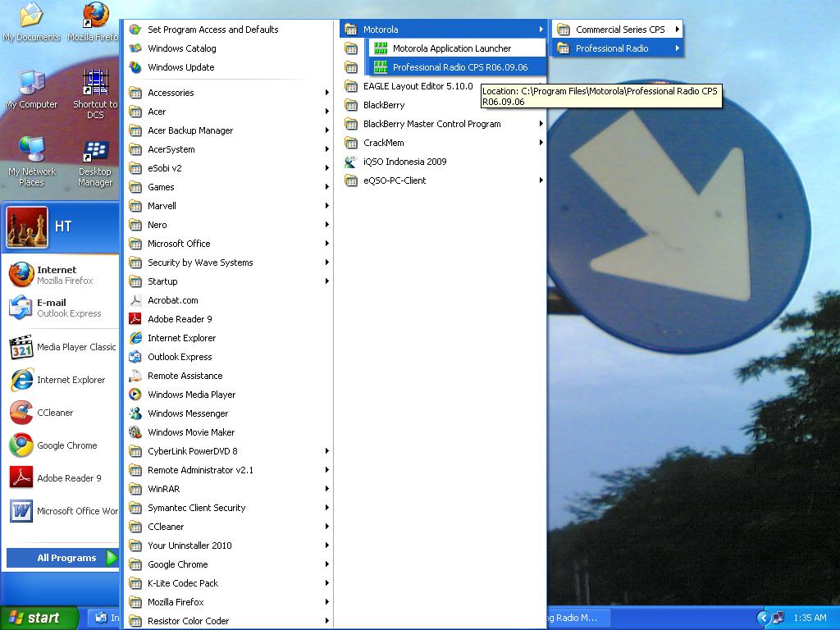840x630 pixels.
Task: Open Professional Radio submenu
Action: click(x=618, y=48)
